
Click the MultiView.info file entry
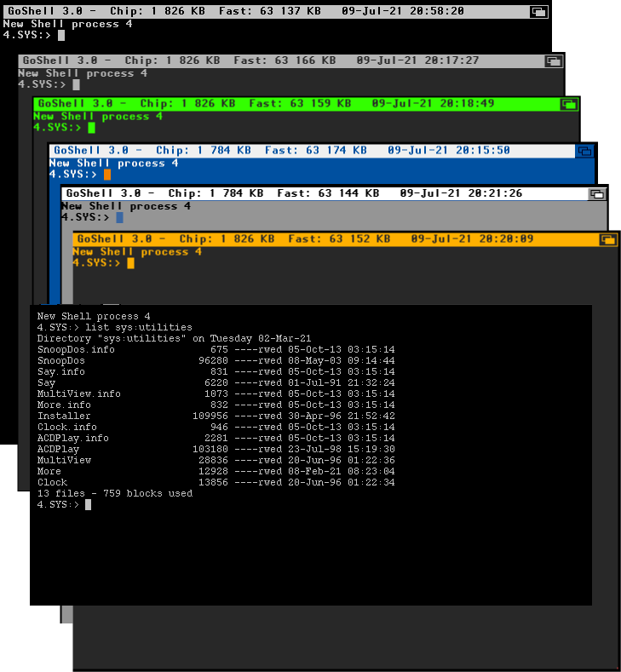click(216, 393)
